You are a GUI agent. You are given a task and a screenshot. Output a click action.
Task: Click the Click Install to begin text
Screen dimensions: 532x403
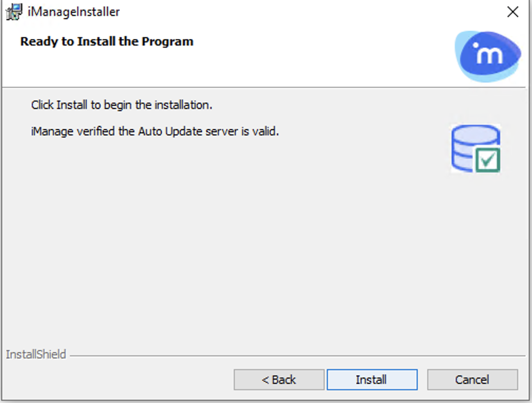pos(122,105)
